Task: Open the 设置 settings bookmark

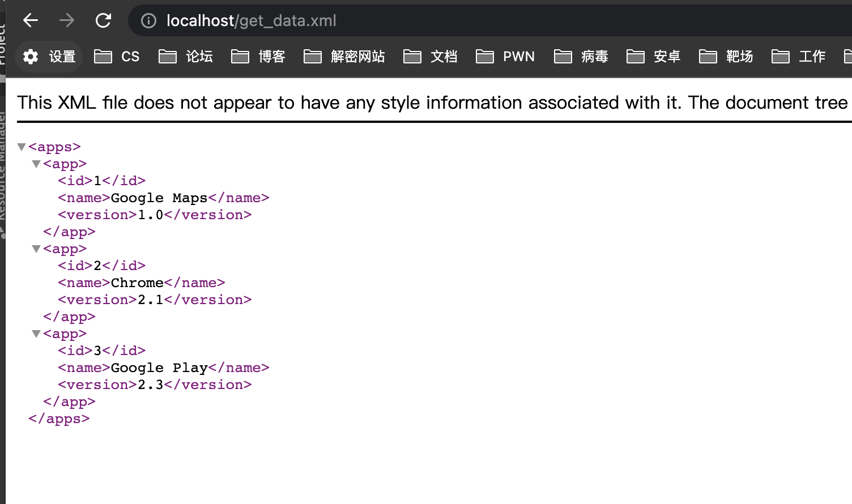Action: (49, 57)
